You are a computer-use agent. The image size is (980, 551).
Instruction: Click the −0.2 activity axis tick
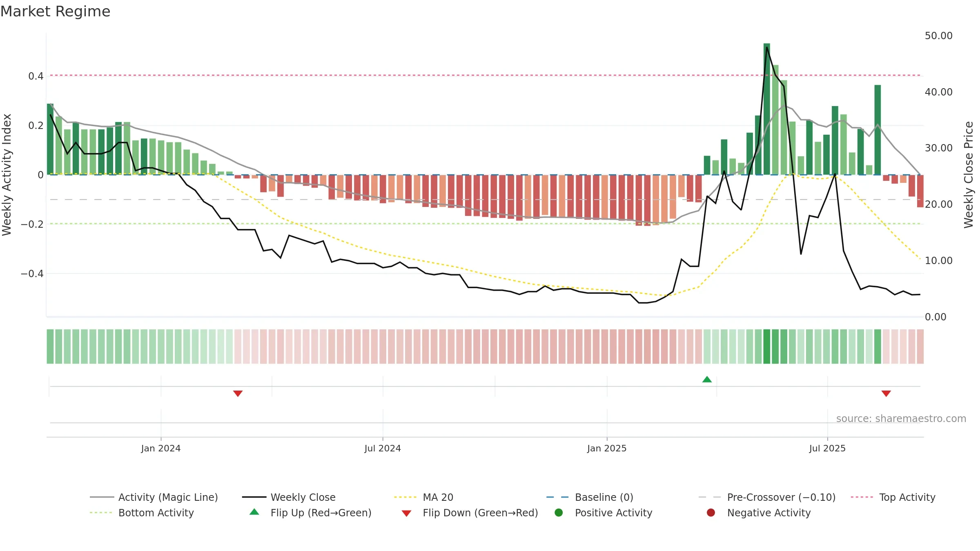coord(32,224)
